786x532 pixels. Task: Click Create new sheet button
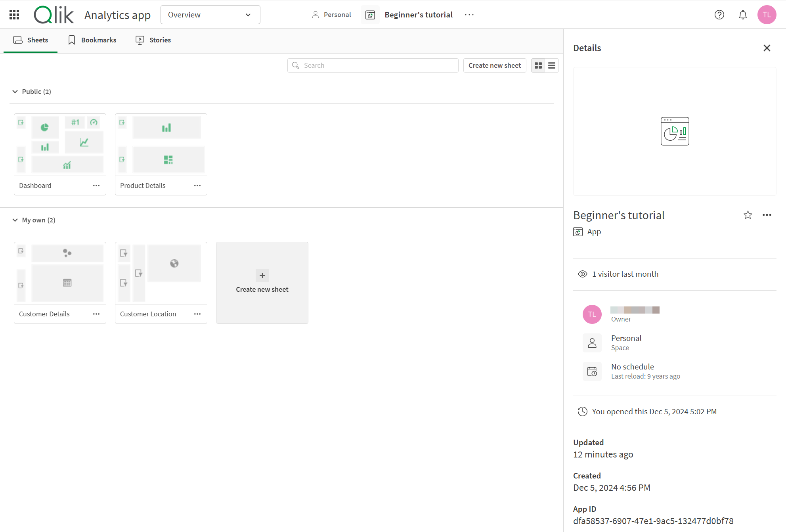(495, 65)
